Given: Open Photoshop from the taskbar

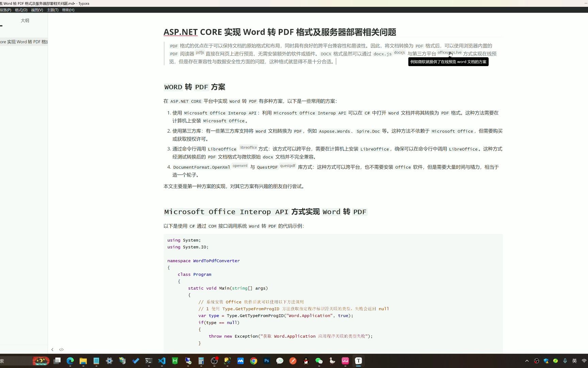Looking at the screenshot, I should tap(267, 361).
